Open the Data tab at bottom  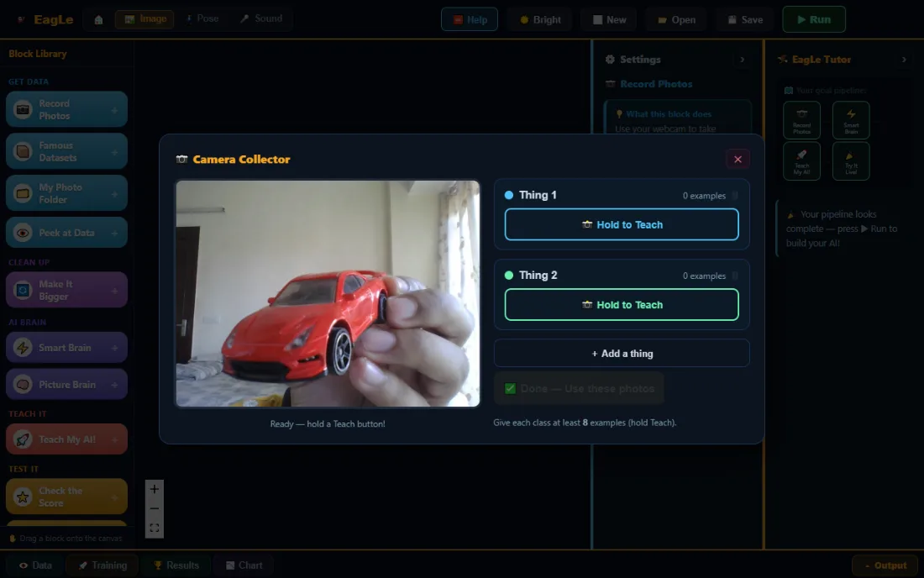tap(35, 565)
